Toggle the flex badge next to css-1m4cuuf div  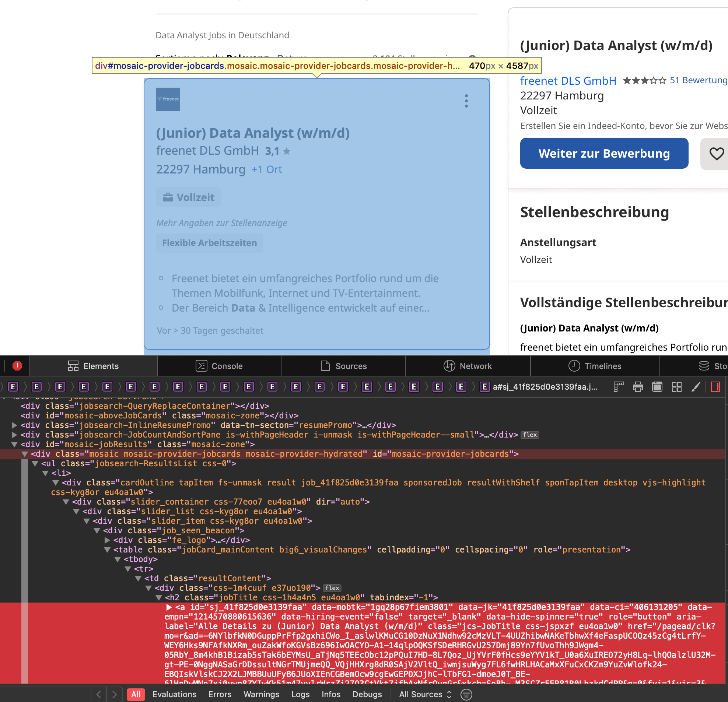point(332,588)
